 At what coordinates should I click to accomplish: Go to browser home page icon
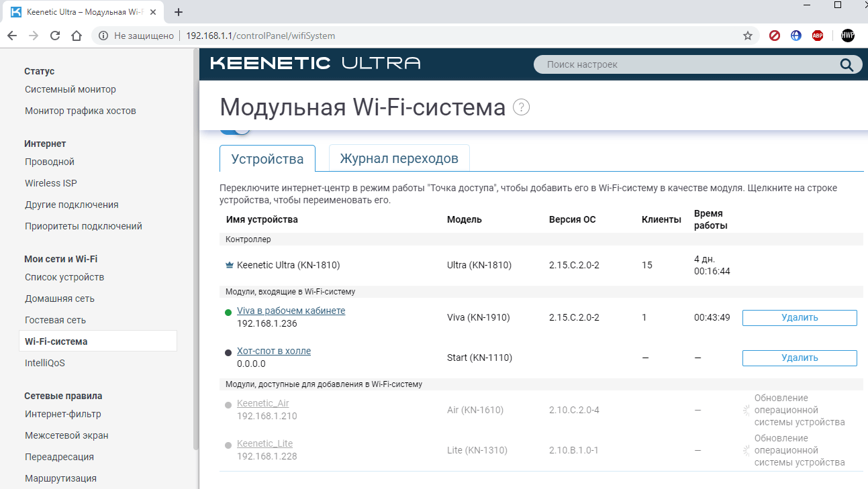(77, 36)
